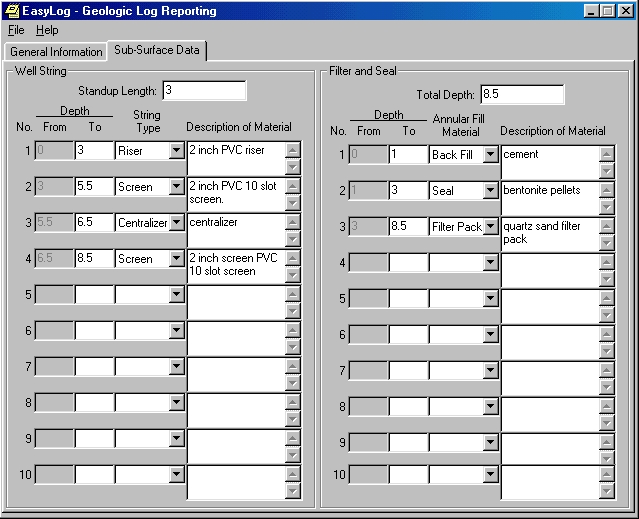Click empty To field in Well String row 5
639x519 pixels.
pyautogui.click(x=95, y=294)
